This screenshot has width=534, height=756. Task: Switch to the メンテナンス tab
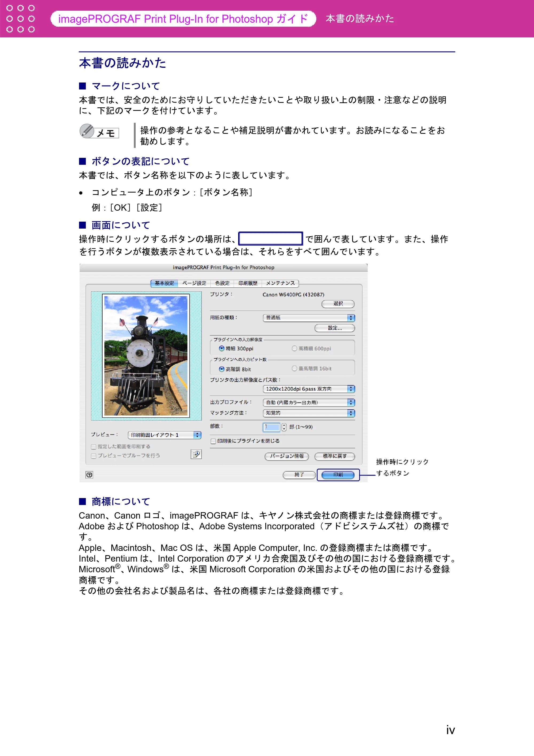point(281,283)
